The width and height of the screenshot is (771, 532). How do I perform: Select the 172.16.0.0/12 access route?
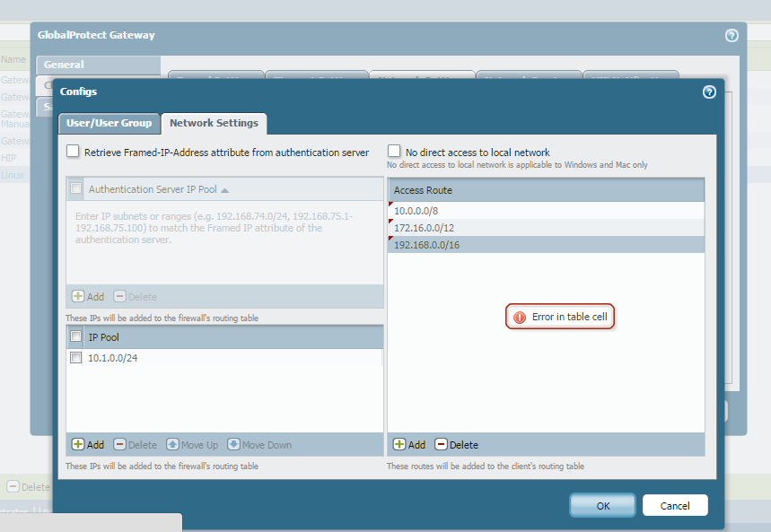tap(546, 228)
